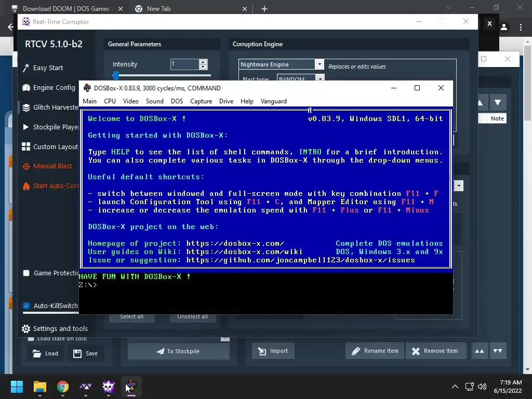
Task: Click the Intensity value field
Action: point(184,64)
